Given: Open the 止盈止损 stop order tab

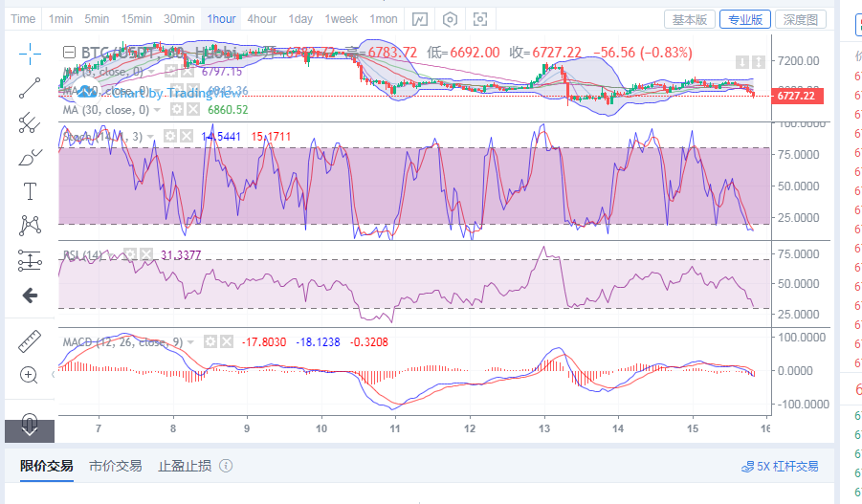Looking at the screenshot, I should (185, 466).
